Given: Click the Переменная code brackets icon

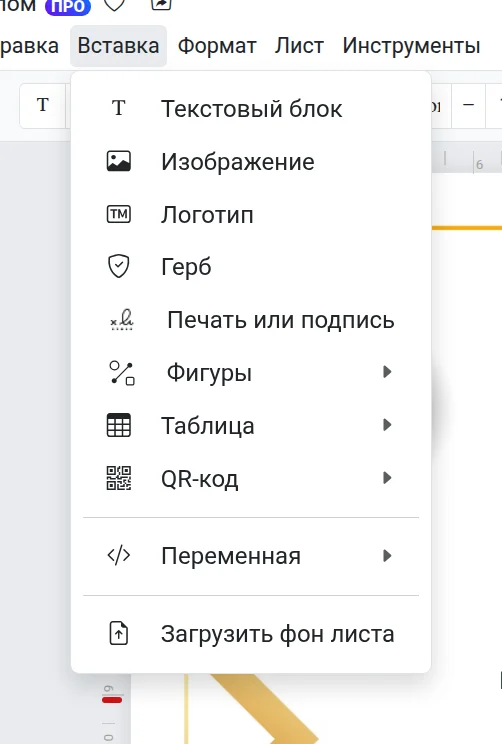Looking at the screenshot, I should 119,555.
